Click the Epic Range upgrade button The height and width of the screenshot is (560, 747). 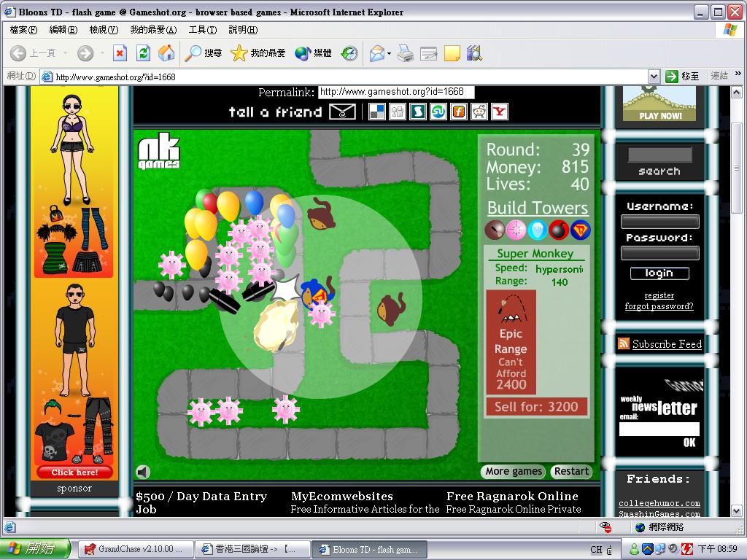511,342
